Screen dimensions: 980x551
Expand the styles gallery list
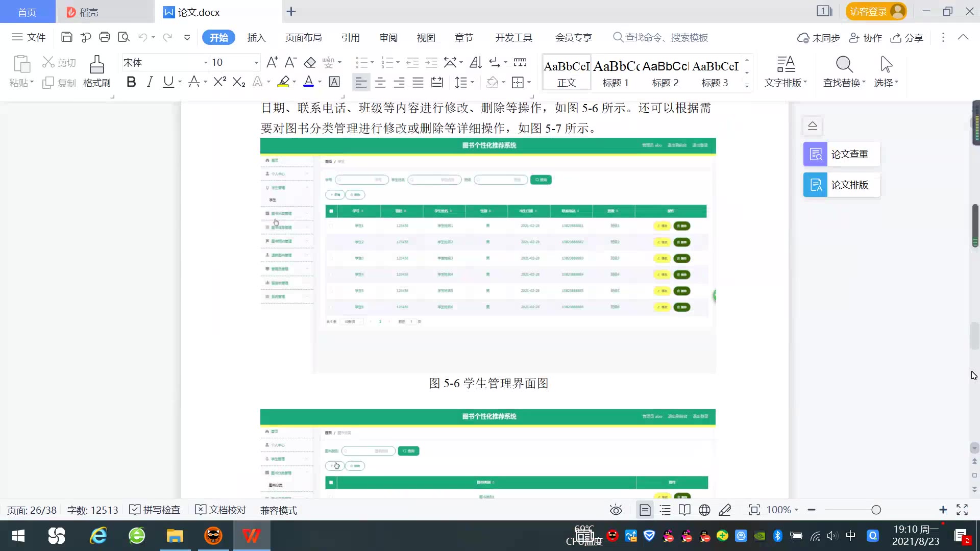(x=747, y=86)
